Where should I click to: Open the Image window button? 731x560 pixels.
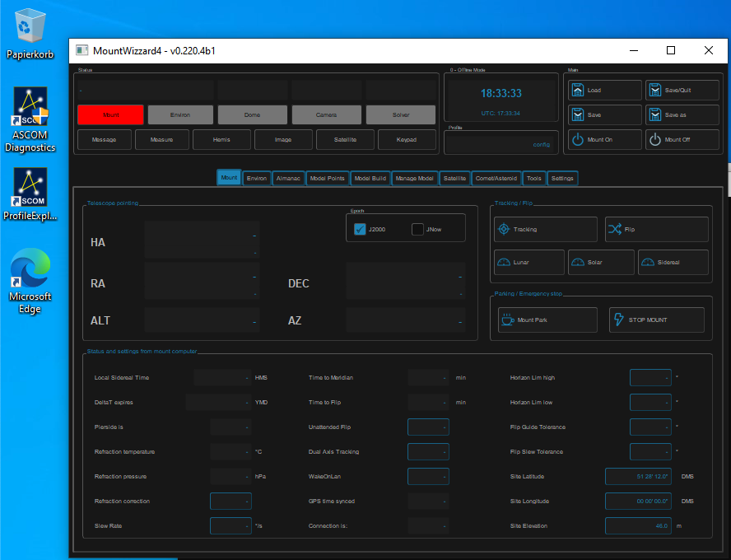283,139
